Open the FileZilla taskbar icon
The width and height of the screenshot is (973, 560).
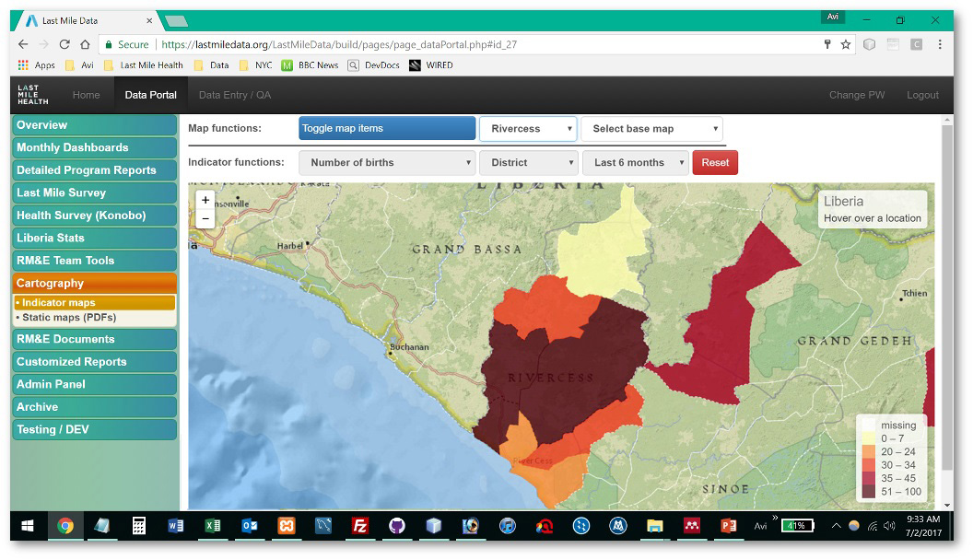(360, 526)
